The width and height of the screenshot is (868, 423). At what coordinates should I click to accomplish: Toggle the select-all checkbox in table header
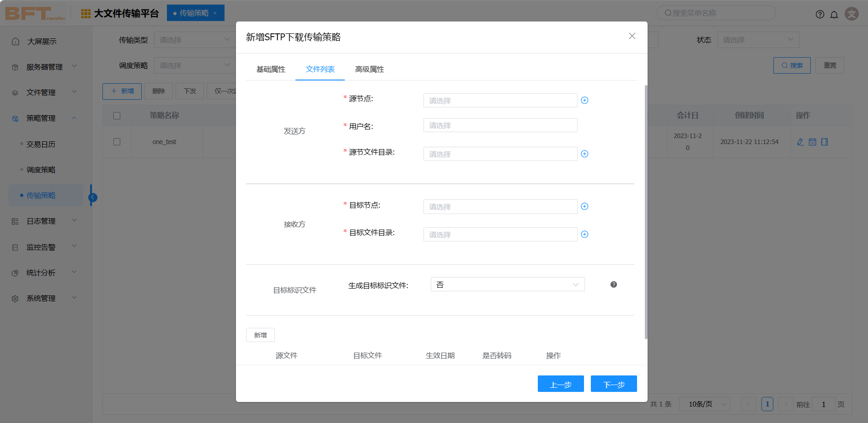117,116
